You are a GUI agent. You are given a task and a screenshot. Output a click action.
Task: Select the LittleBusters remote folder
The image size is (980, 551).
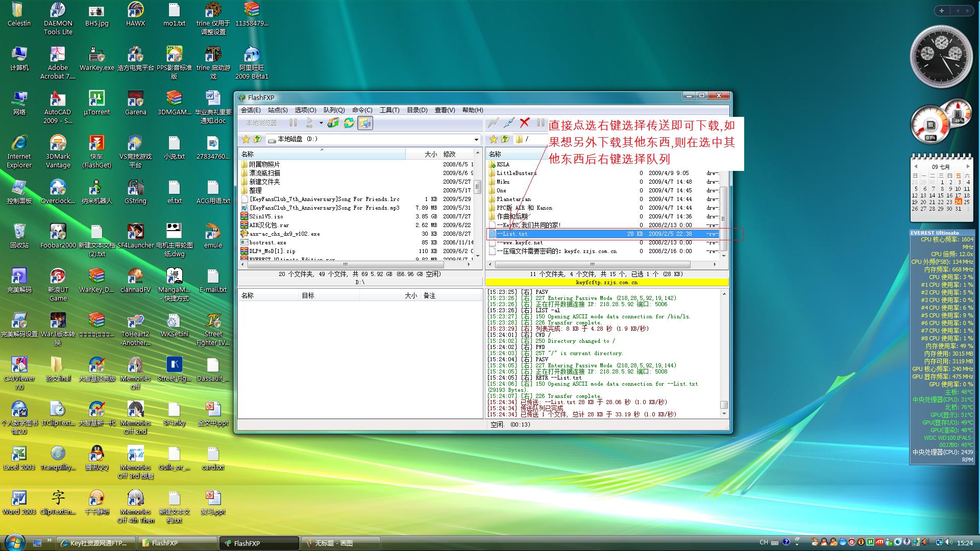[512, 173]
